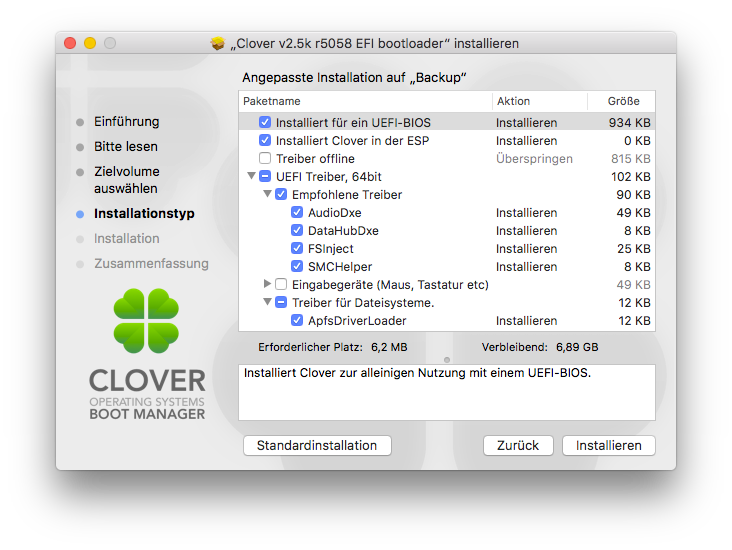Go back with the Zurück button

coord(518,445)
